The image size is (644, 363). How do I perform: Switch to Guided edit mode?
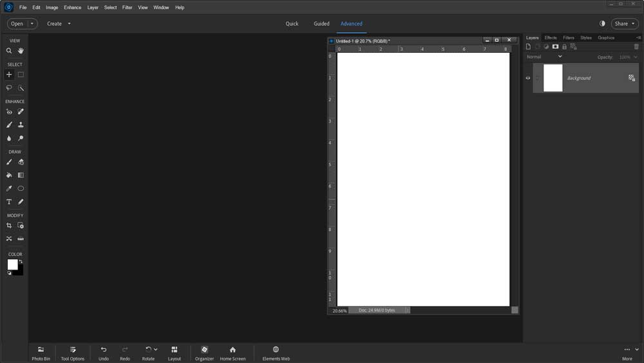[x=321, y=23]
